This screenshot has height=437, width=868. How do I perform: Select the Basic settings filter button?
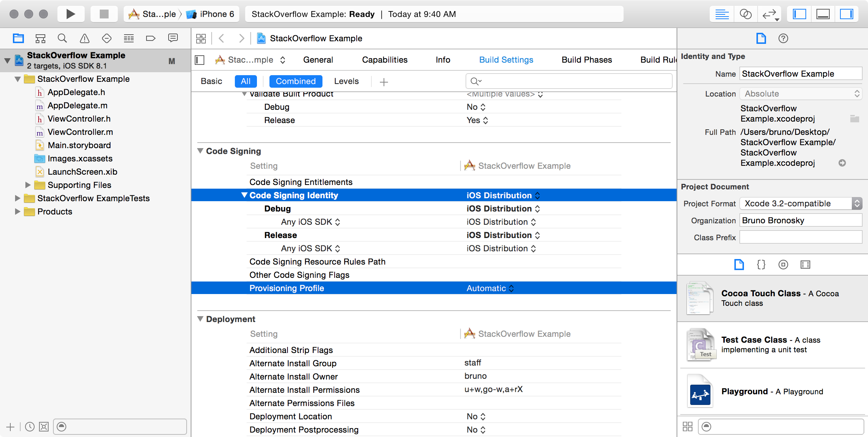(x=211, y=81)
